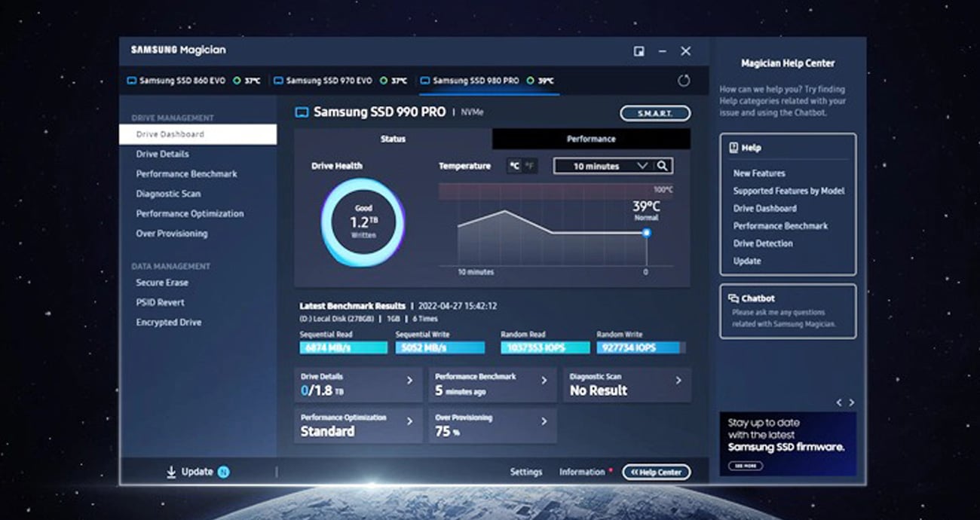Viewport: 980px width, 520px height.
Task: Open Settings from the bottom bar
Action: (x=526, y=472)
